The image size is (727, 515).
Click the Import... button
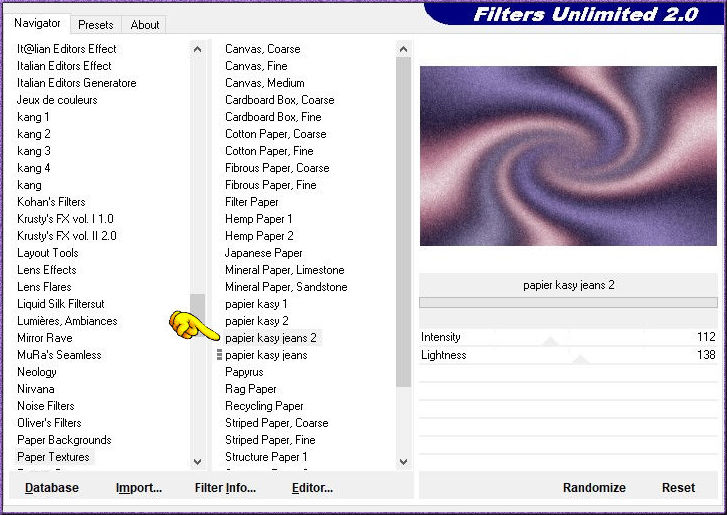[x=139, y=488]
